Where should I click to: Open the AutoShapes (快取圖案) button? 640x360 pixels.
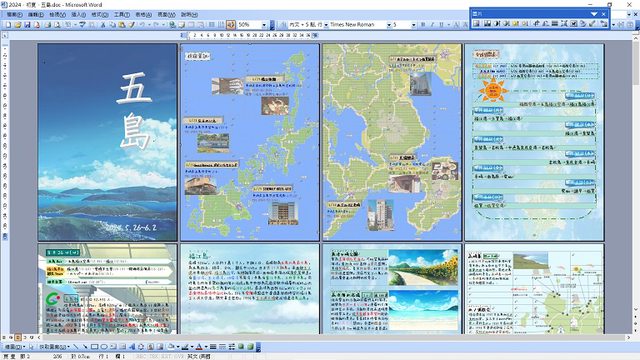[x=54, y=347]
